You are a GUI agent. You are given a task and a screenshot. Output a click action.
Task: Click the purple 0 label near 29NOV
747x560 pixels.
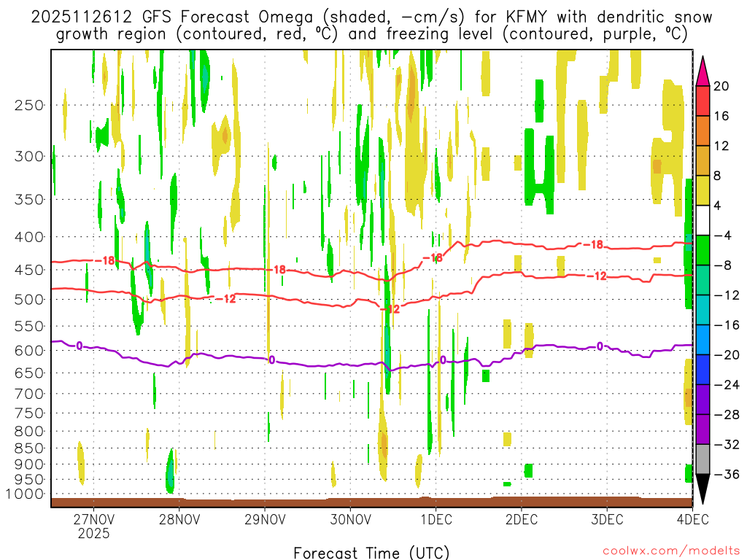[x=272, y=360]
